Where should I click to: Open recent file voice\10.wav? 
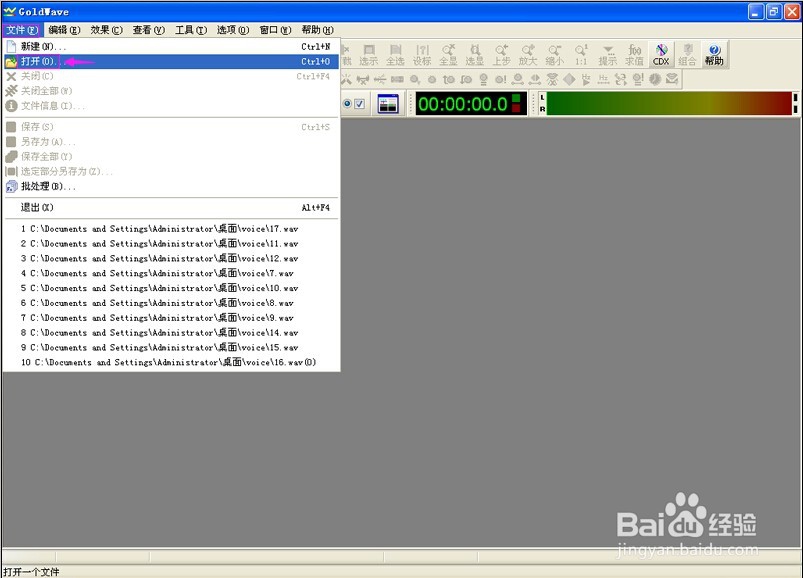pos(171,288)
